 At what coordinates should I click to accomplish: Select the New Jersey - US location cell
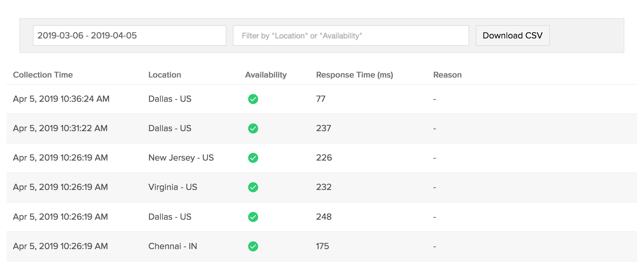tap(181, 158)
